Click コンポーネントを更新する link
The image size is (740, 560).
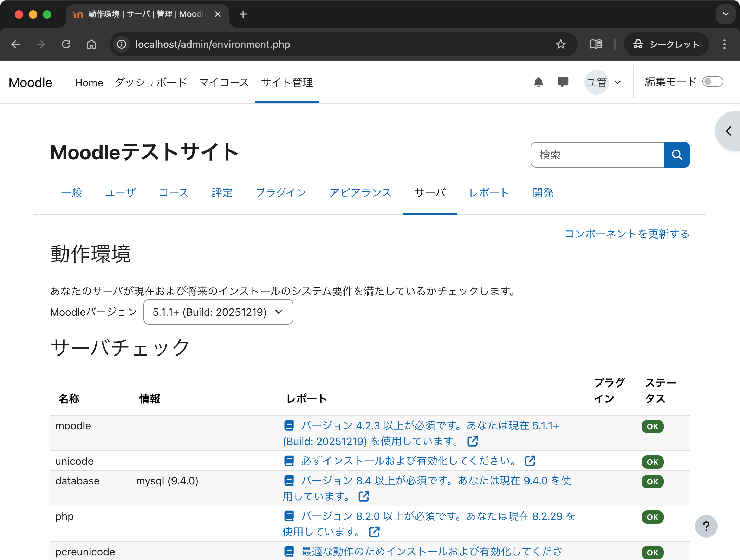pyautogui.click(x=627, y=234)
